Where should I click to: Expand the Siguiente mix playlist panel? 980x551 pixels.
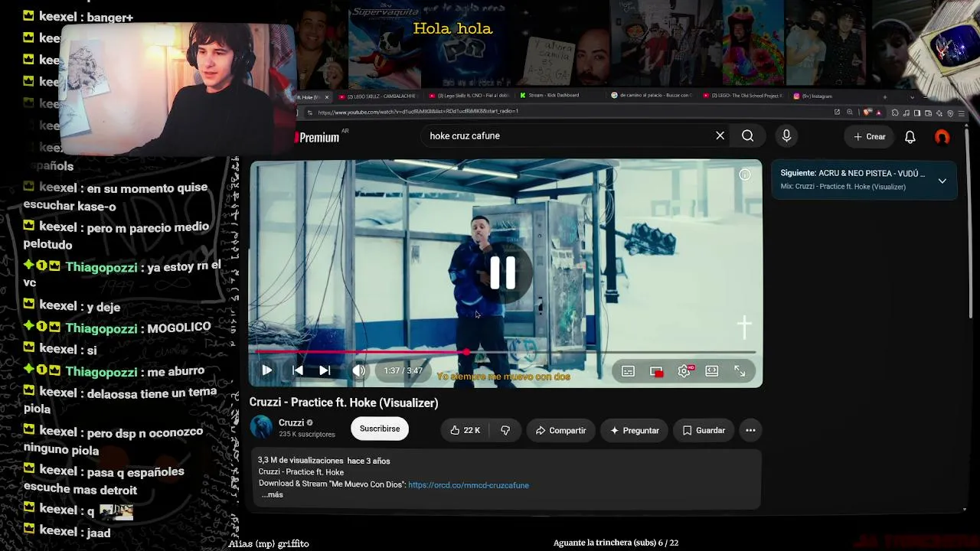tap(942, 181)
